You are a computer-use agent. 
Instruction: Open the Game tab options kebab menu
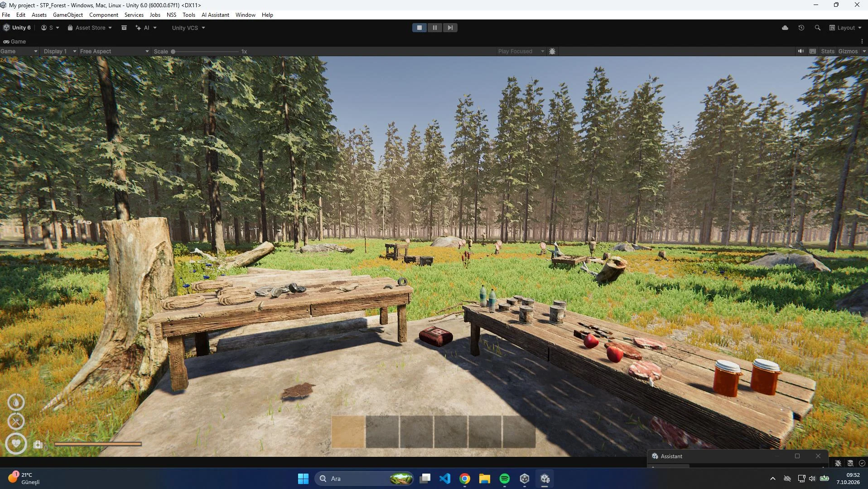tap(862, 41)
